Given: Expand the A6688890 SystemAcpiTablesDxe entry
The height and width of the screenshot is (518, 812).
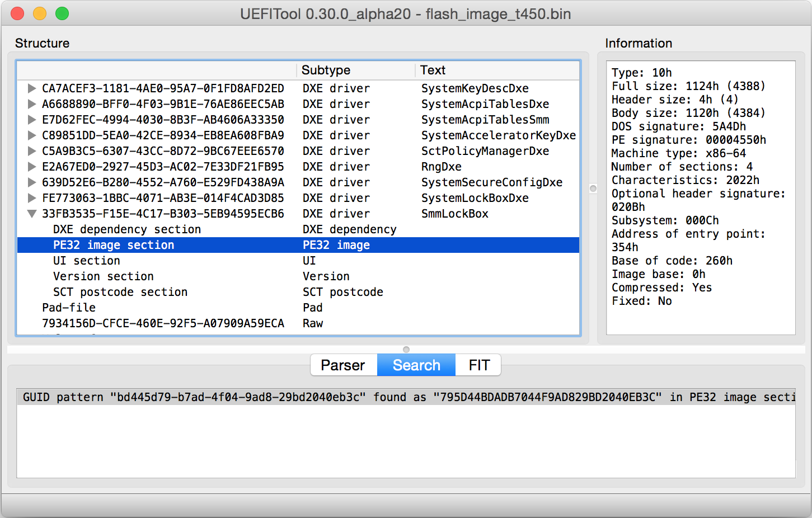Looking at the screenshot, I should pos(32,104).
